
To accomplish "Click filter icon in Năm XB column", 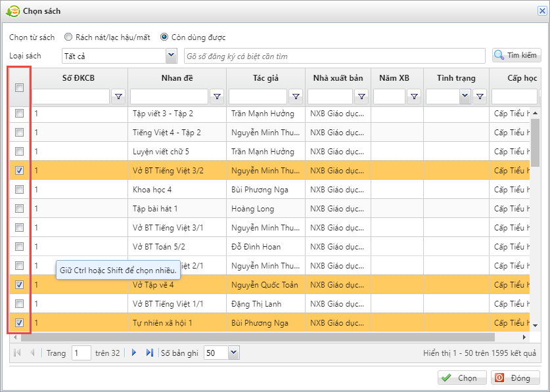I will (x=414, y=97).
